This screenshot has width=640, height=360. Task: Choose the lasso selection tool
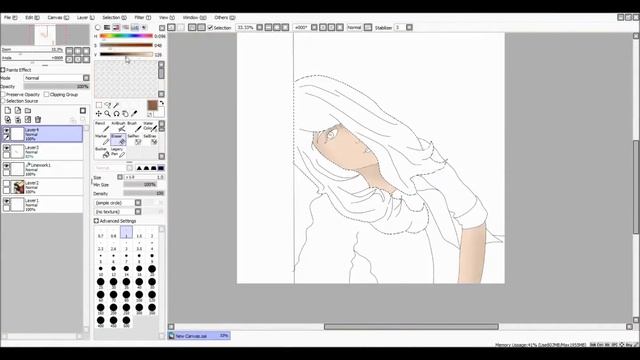(108, 105)
